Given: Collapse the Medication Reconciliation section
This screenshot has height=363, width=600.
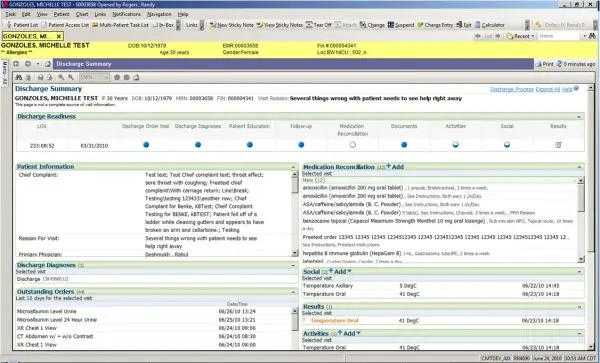Looking at the screenshot, I should tap(579, 167).
